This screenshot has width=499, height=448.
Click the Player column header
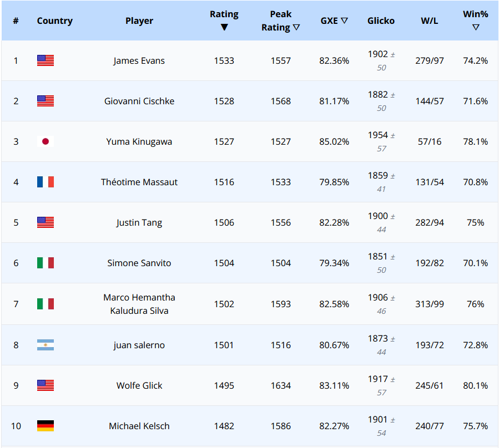click(139, 21)
